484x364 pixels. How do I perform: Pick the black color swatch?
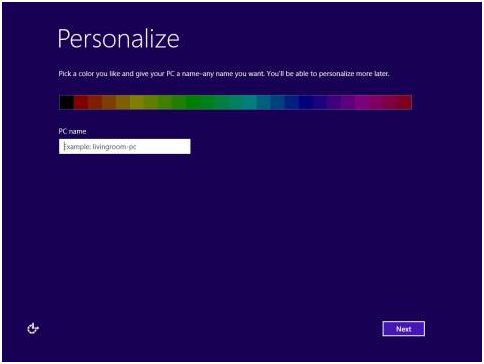point(67,102)
